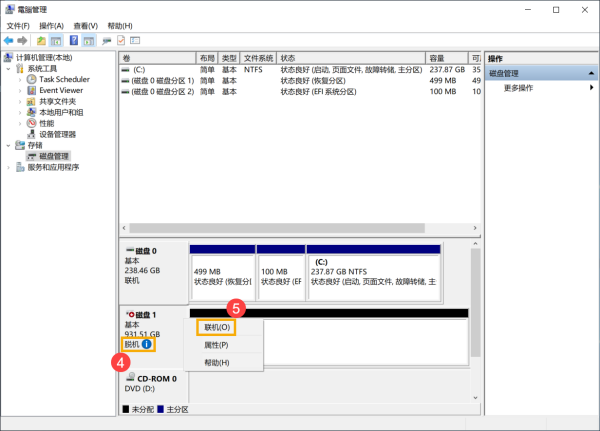The image size is (600, 431).
Task: Click the info icon beside 脱机
Action: [148, 344]
